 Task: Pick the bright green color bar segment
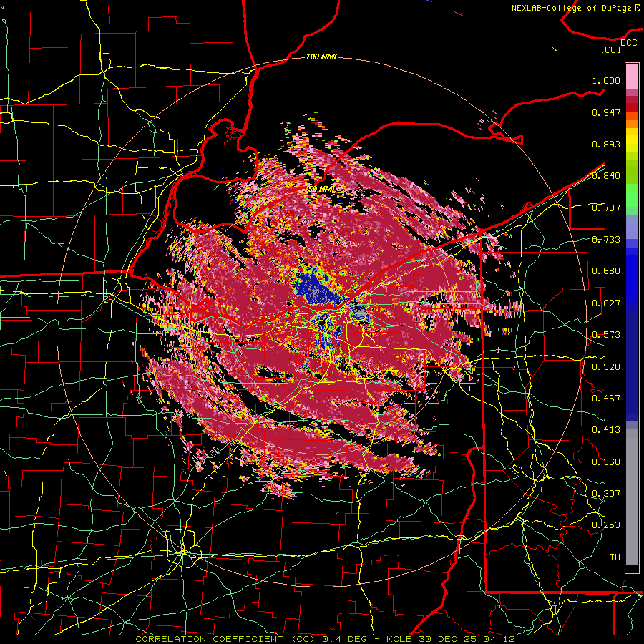click(x=632, y=195)
